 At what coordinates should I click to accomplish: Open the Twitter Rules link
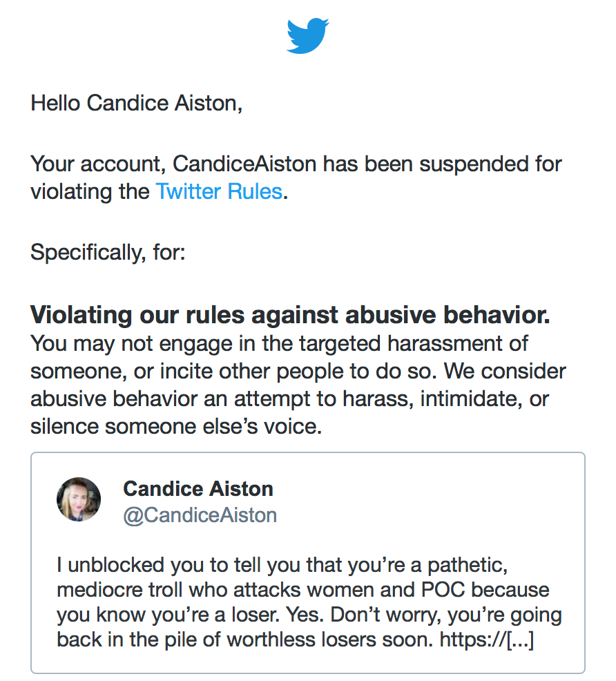(219, 191)
